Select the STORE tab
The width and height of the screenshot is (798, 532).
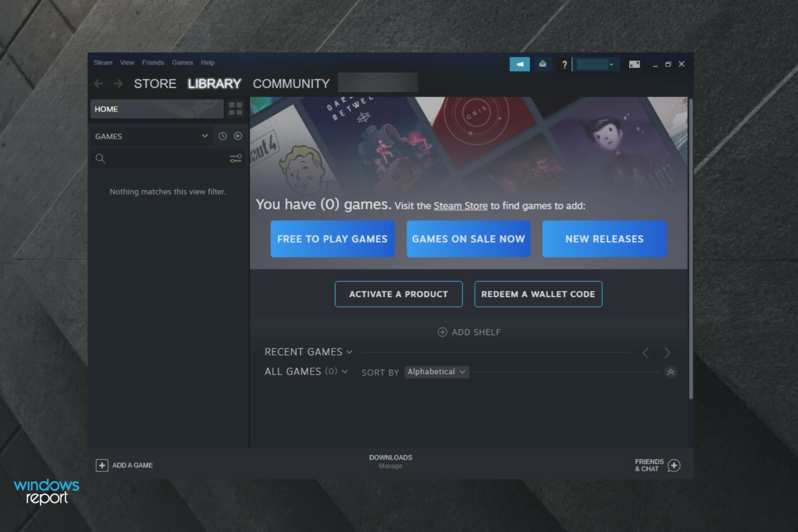click(154, 83)
